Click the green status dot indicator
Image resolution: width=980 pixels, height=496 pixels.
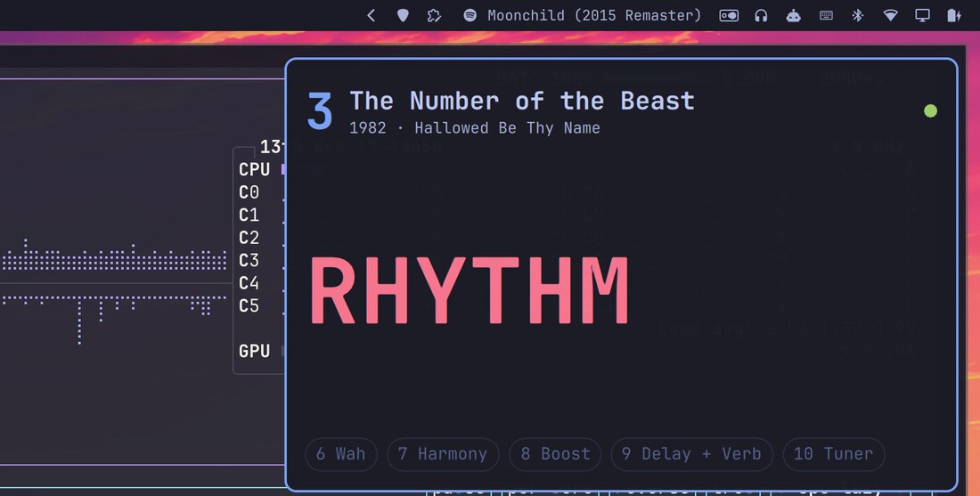[931, 110]
